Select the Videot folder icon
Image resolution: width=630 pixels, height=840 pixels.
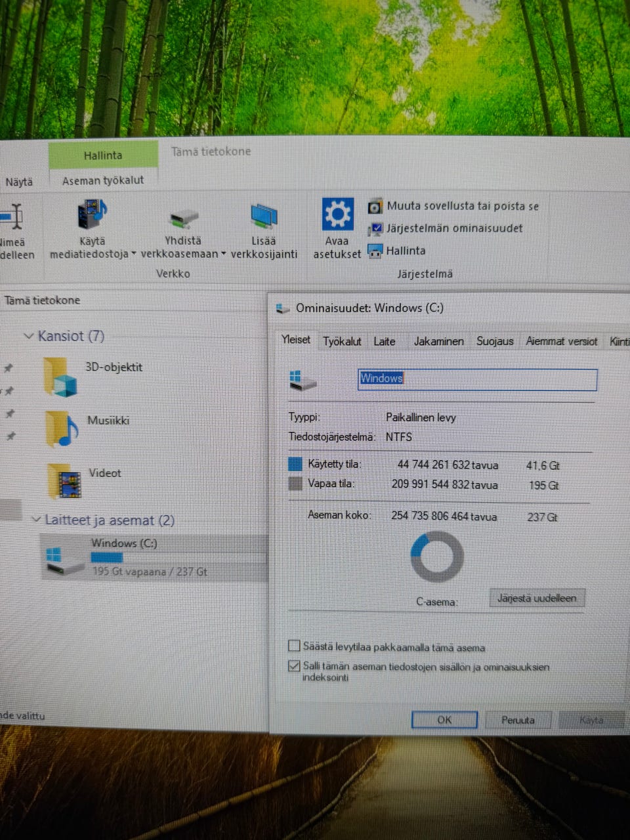tap(65, 481)
